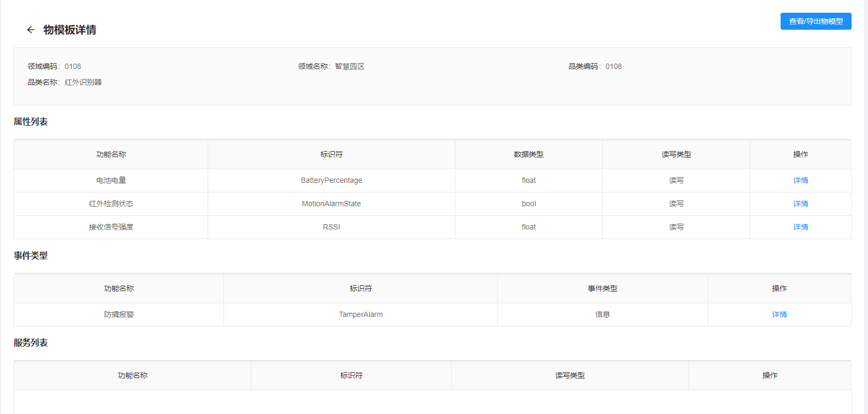Click the 物模板详情 page title

tap(70, 30)
